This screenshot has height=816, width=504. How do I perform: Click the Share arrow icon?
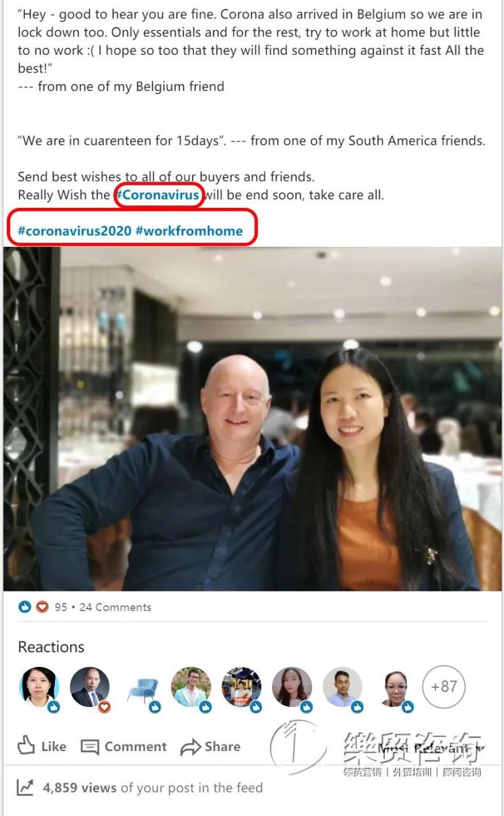[x=190, y=747]
